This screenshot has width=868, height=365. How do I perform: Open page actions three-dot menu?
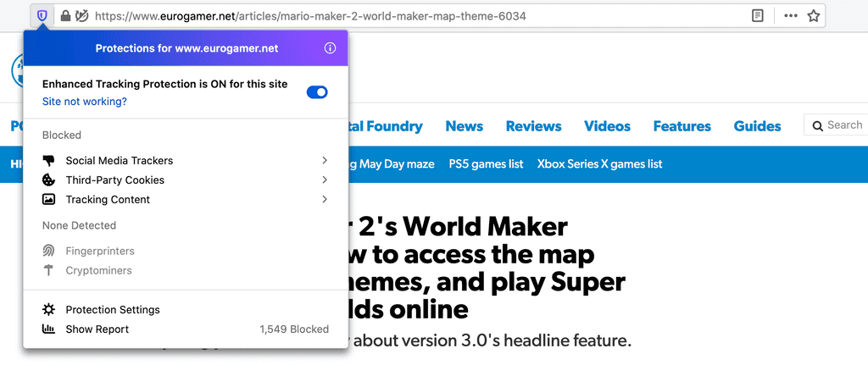point(791,16)
